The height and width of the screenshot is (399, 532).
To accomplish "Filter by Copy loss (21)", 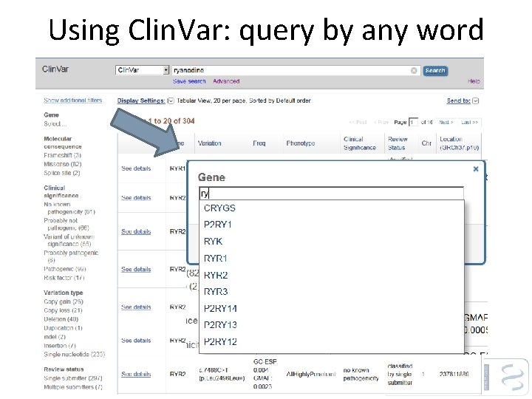I will pos(63,310).
